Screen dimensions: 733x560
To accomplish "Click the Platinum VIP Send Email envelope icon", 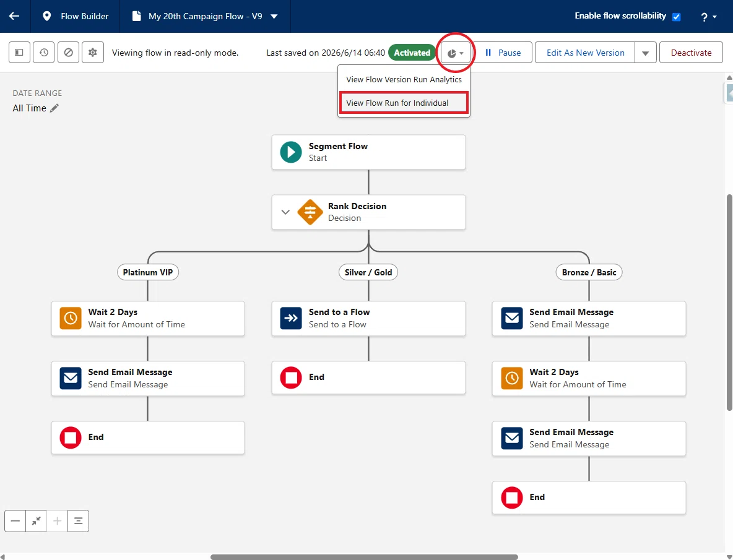I will pyautogui.click(x=71, y=378).
